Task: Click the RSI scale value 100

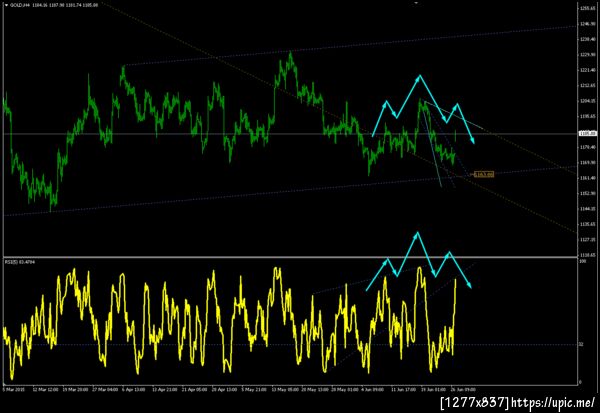Action: point(582,261)
